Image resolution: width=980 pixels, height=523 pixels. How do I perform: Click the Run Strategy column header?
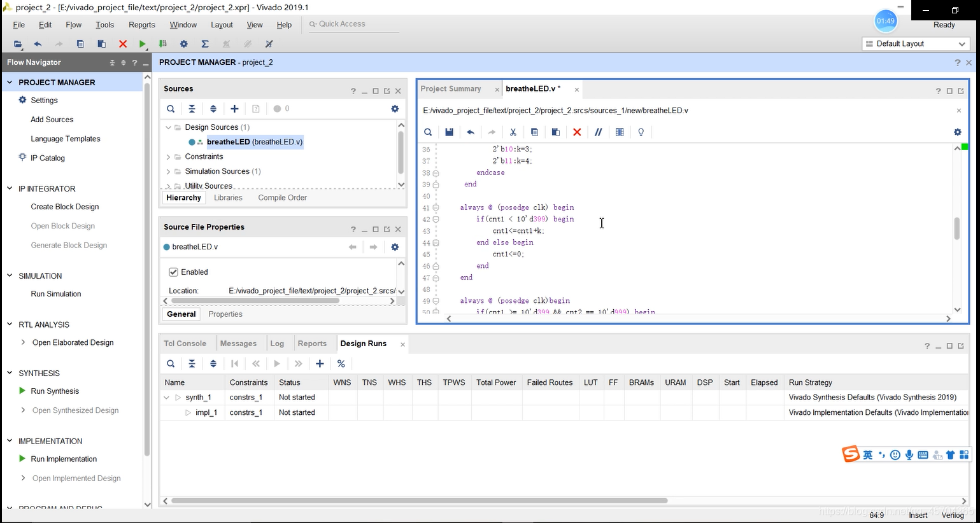pyautogui.click(x=811, y=382)
